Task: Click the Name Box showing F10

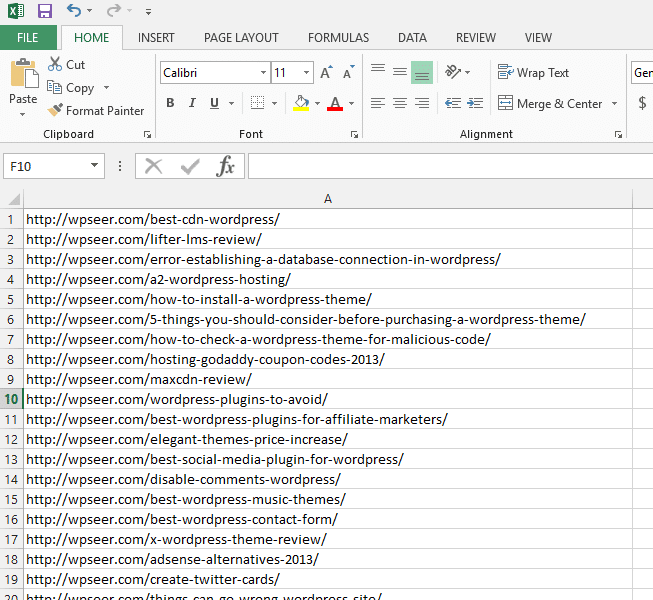Action: tap(46, 166)
